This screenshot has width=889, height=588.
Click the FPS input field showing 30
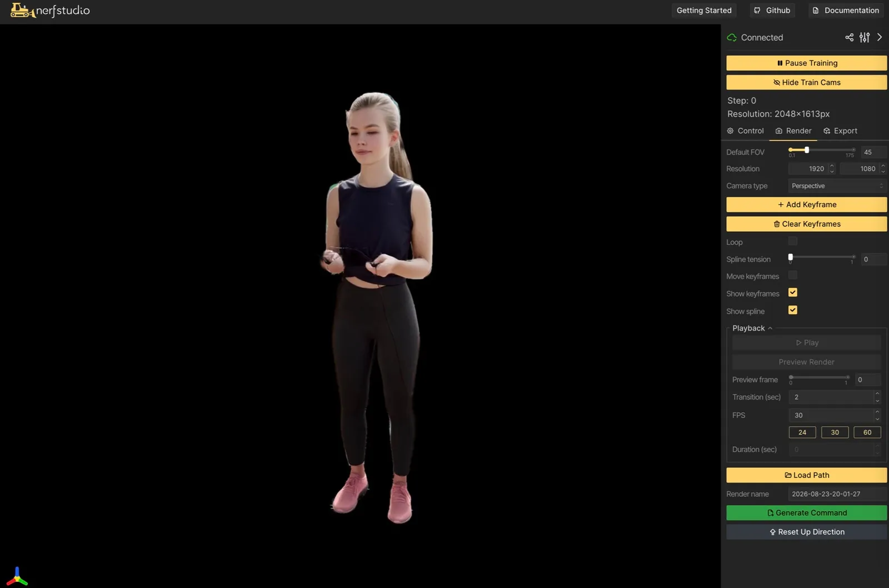835,415
